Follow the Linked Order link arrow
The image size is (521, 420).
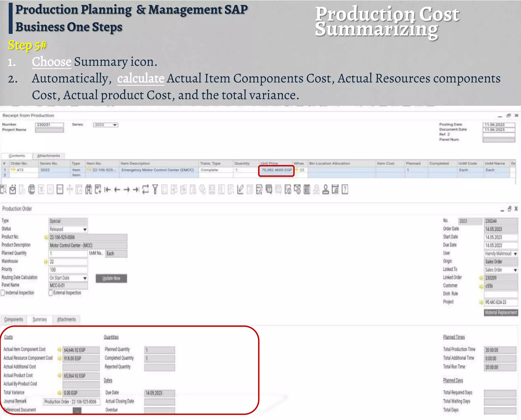481,278
